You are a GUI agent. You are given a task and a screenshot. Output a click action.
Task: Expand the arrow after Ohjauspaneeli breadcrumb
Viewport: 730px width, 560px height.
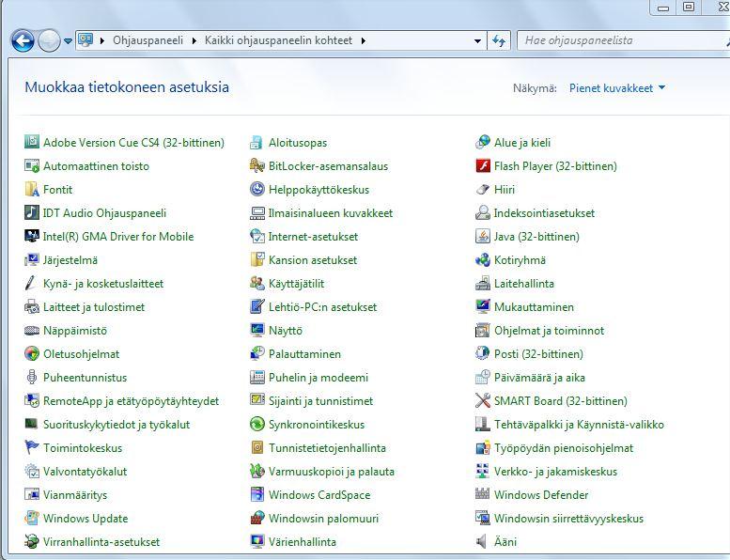(x=194, y=41)
